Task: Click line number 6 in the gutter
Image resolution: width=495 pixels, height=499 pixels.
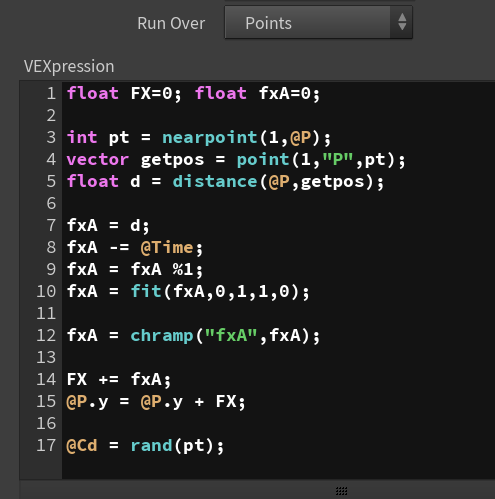Action: click(x=51, y=203)
